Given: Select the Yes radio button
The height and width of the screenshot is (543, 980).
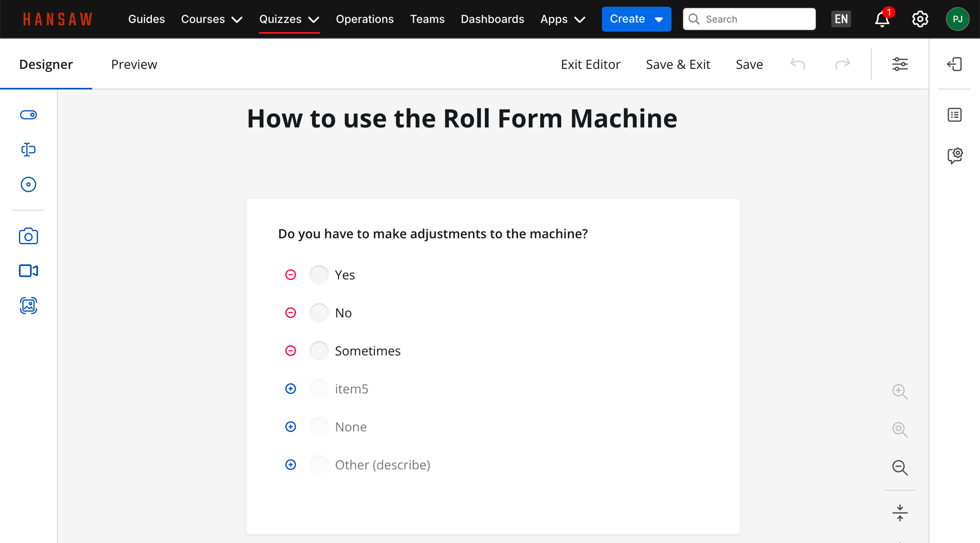Looking at the screenshot, I should pyautogui.click(x=319, y=275).
